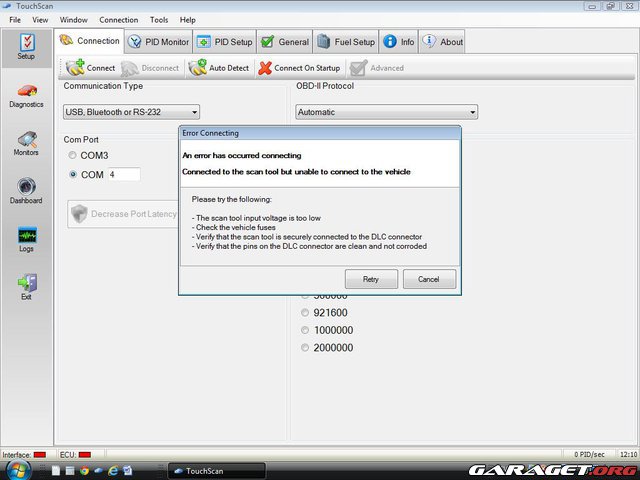This screenshot has width=640, height=480.
Task: Click Cancel in the error dialog
Action: pyautogui.click(x=429, y=279)
